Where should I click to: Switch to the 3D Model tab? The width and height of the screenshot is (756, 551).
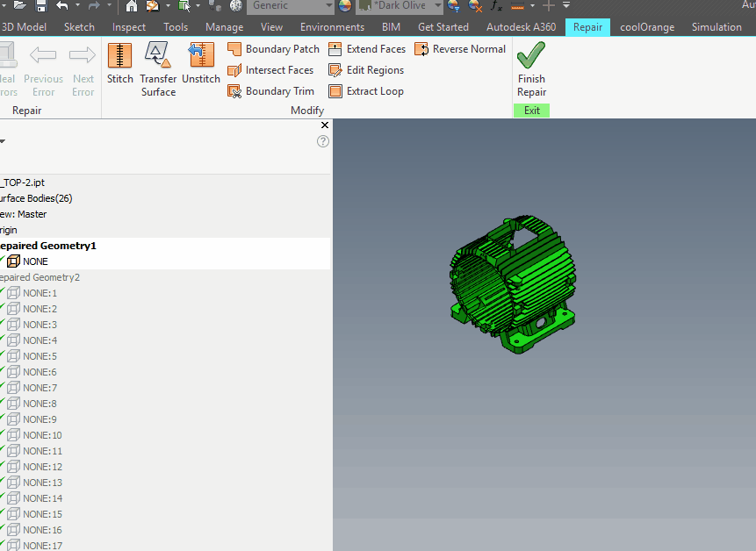(x=25, y=26)
